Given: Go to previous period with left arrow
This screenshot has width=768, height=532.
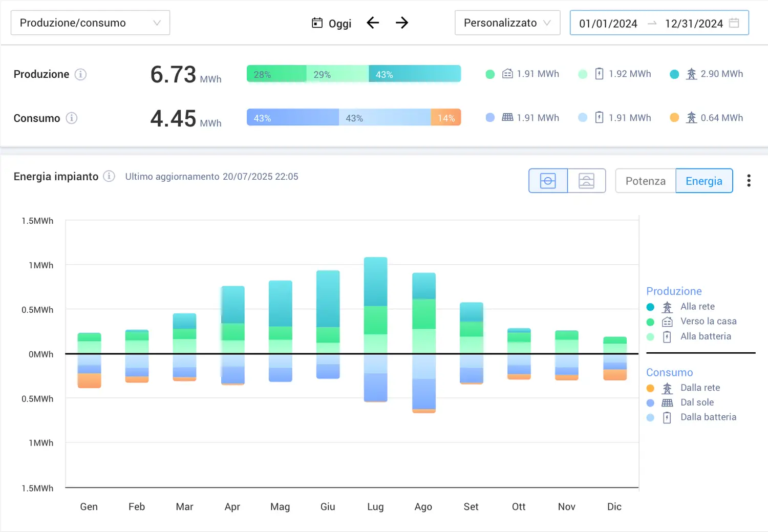Looking at the screenshot, I should point(373,23).
